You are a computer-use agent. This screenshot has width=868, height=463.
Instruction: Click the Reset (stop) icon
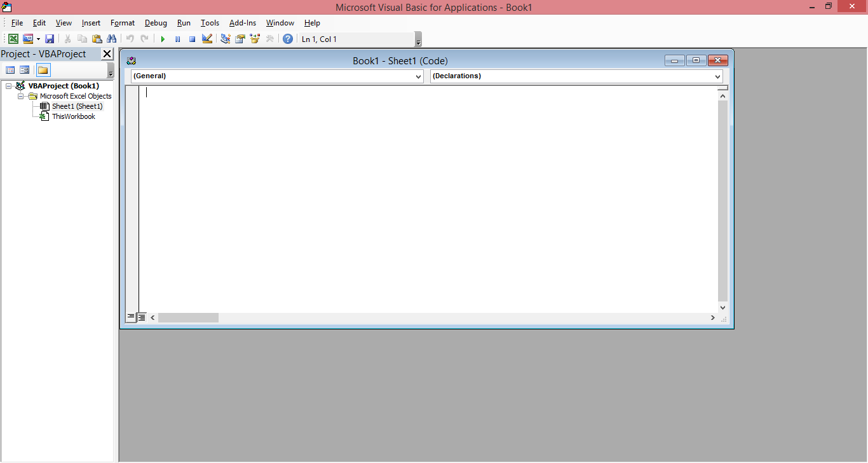pyautogui.click(x=192, y=39)
